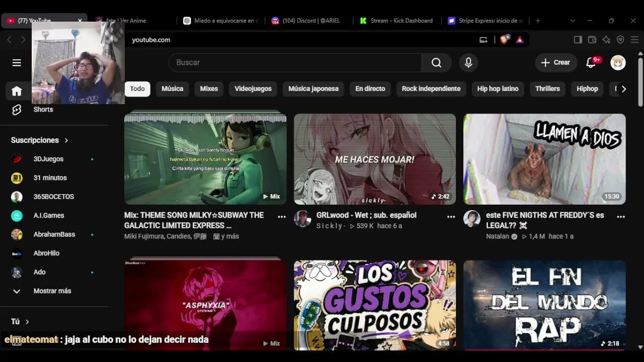Open options for Milky Subway mix
The height and width of the screenshot is (362, 644).
pos(282,217)
